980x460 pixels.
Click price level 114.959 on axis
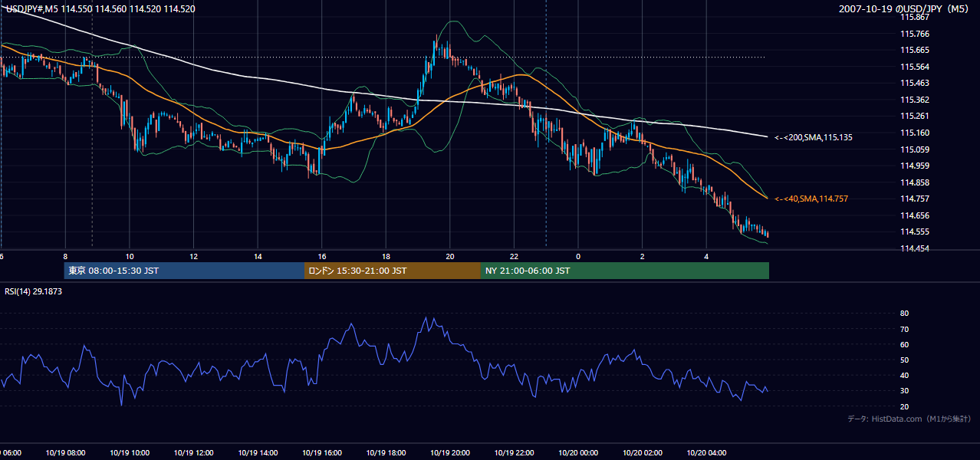(913, 166)
